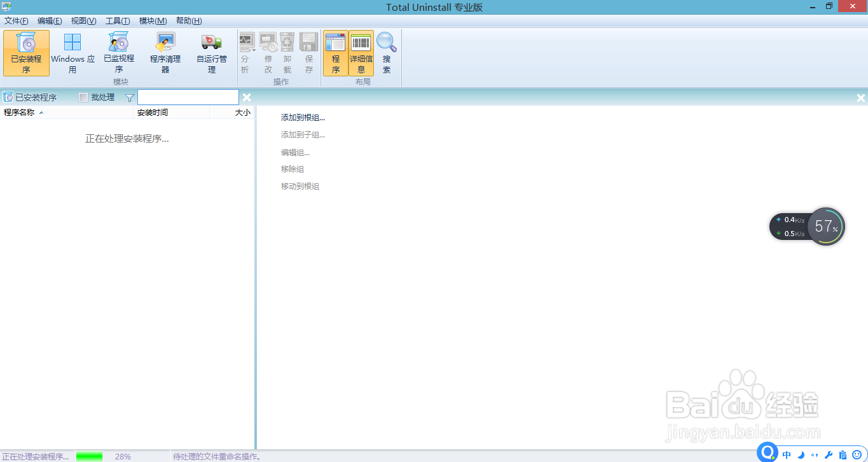Clear the program filter with X
This screenshot has height=462, width=868.
(247, 97)
